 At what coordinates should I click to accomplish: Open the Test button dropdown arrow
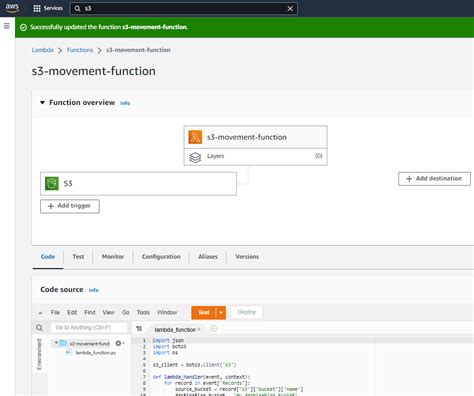221,313
